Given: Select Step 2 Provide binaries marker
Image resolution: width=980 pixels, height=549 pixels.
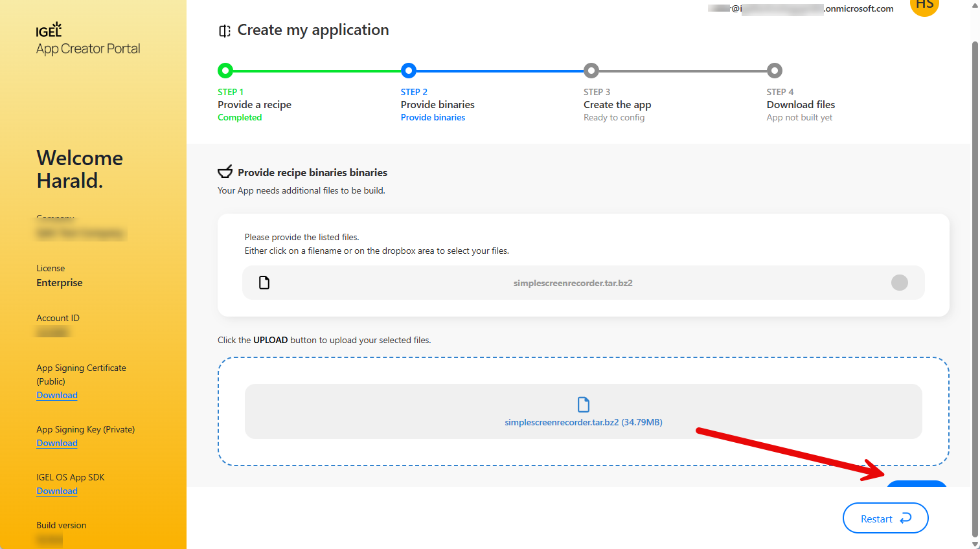Looking at the screenshot, I should tap(408, 71).
